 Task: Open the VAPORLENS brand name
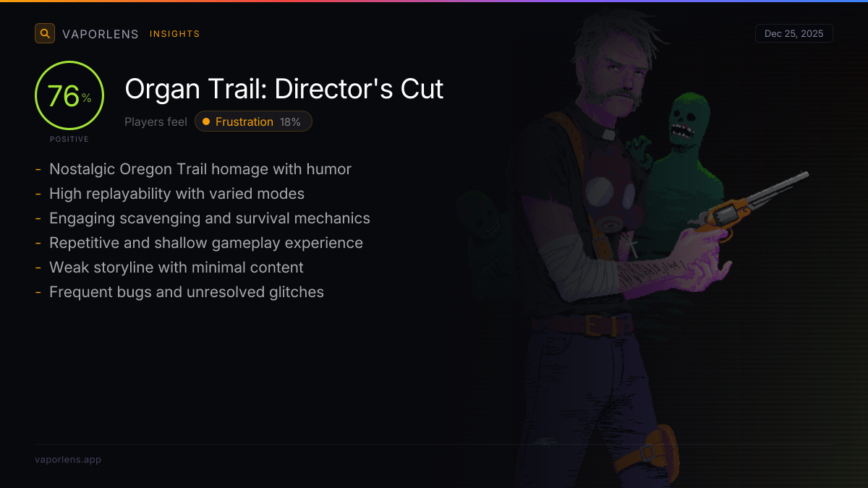(x=101, y=34)
